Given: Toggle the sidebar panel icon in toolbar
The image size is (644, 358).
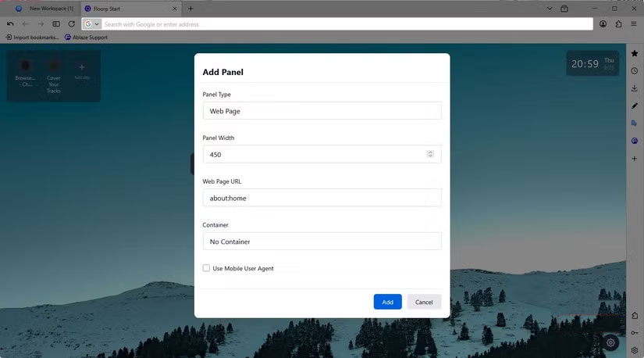Looking at the screenshot, I should (x=56, y=24).
